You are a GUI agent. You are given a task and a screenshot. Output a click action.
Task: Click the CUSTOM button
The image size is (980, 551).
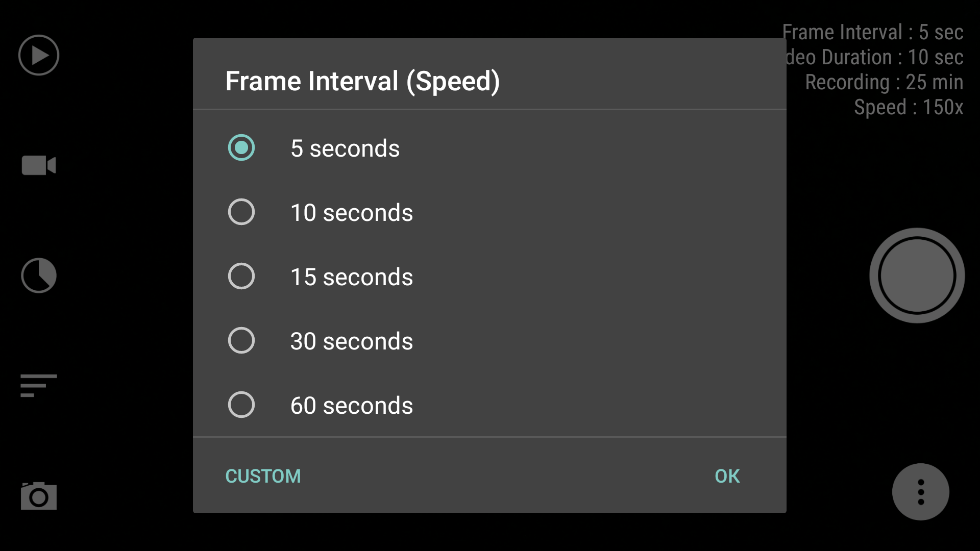click(263, 476)
